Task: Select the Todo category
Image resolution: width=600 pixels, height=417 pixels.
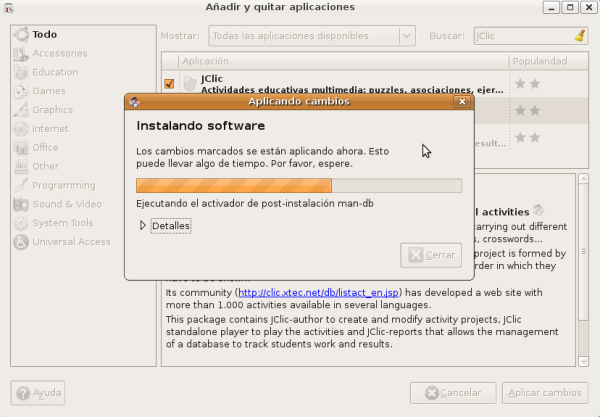Action: pos(44,34)
